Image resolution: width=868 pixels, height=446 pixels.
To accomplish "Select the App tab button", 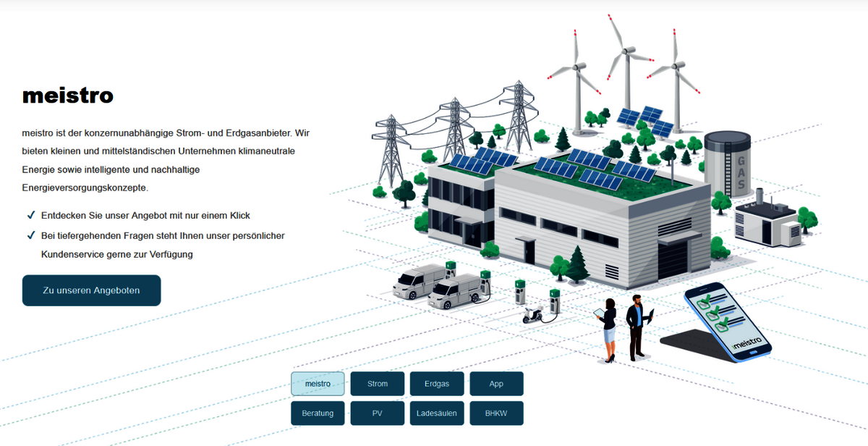I will click(x=496, y=384).
